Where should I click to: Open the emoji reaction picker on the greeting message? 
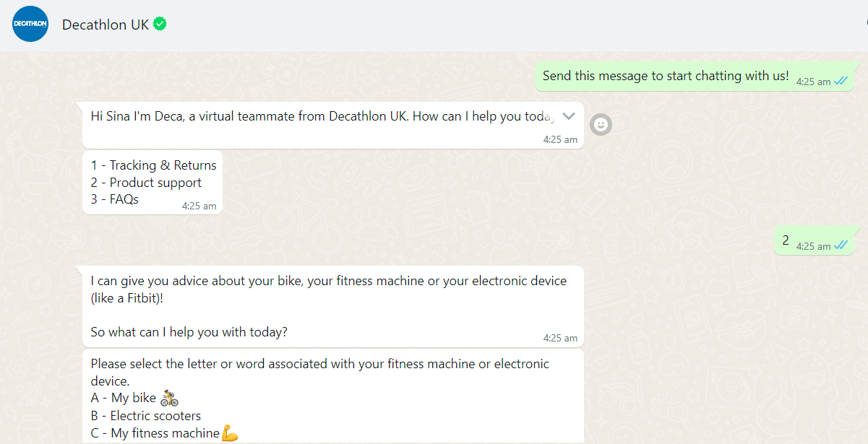601,124
